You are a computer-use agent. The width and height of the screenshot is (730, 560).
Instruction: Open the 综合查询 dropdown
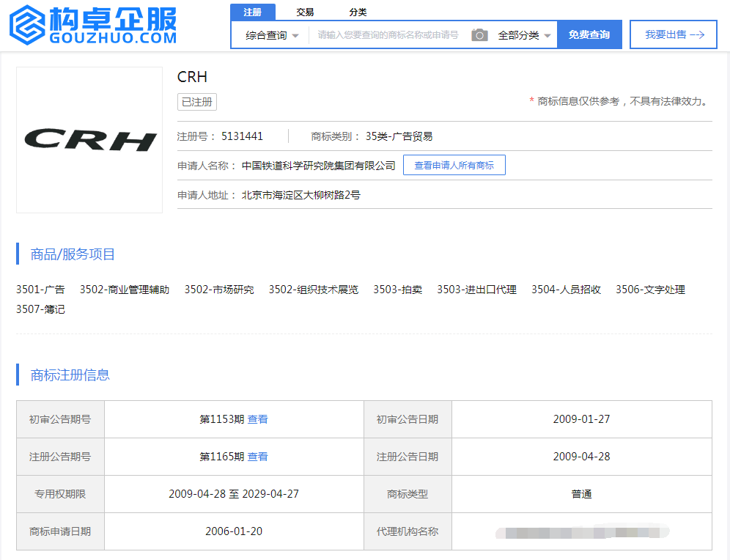tap(272, 35)
